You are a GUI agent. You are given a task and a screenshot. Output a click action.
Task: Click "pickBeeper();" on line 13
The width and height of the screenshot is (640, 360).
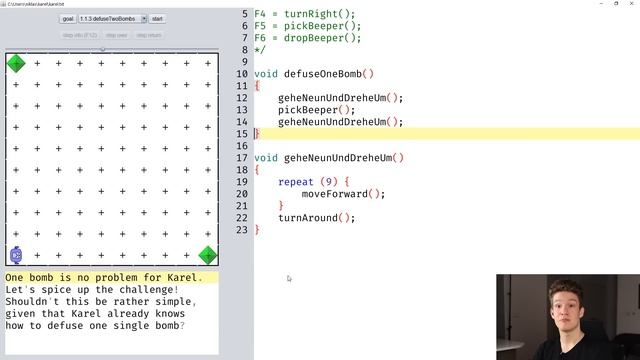pos(317,110)
